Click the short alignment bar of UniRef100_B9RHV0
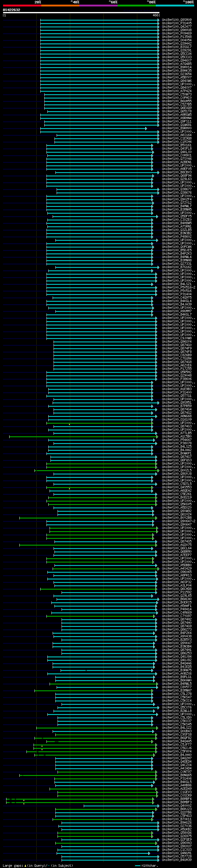Image resolution: width=197 pixels, height=868 pixels. point(94,128)
